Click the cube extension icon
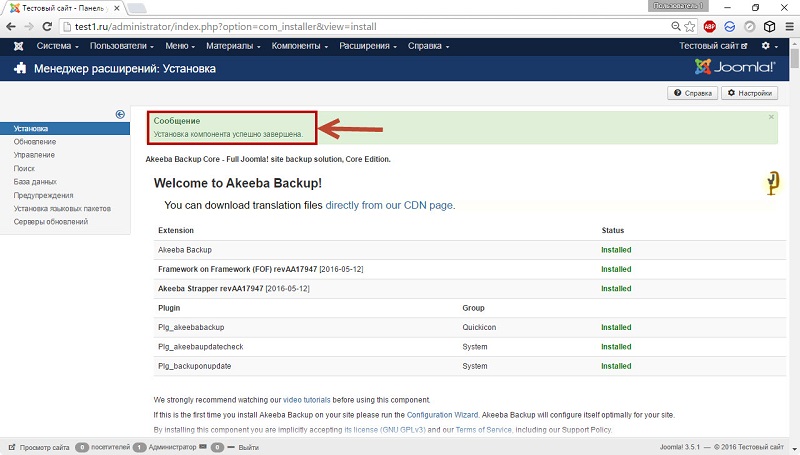The image size is (800, 455). (769, 27)
